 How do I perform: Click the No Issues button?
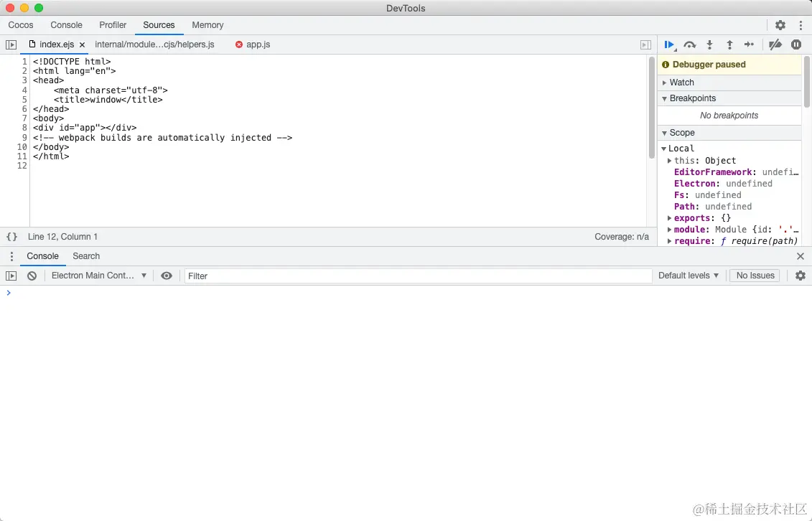click(755, 276)
